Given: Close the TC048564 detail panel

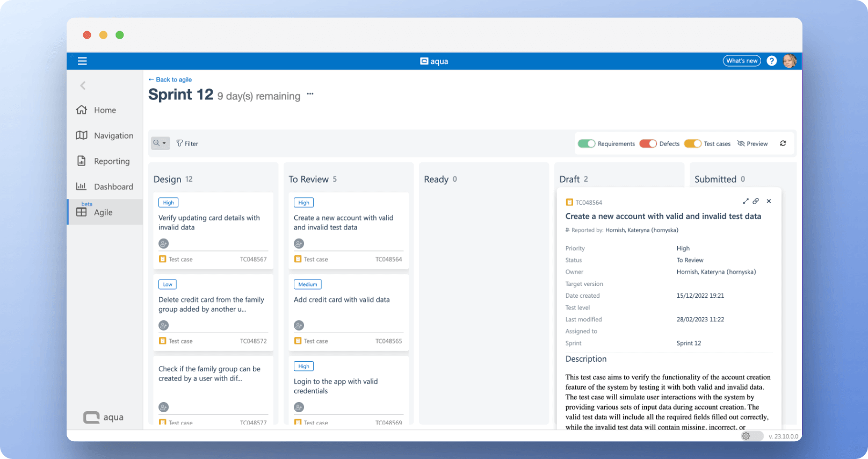Looking at the screenshot, I should (769, 201).
